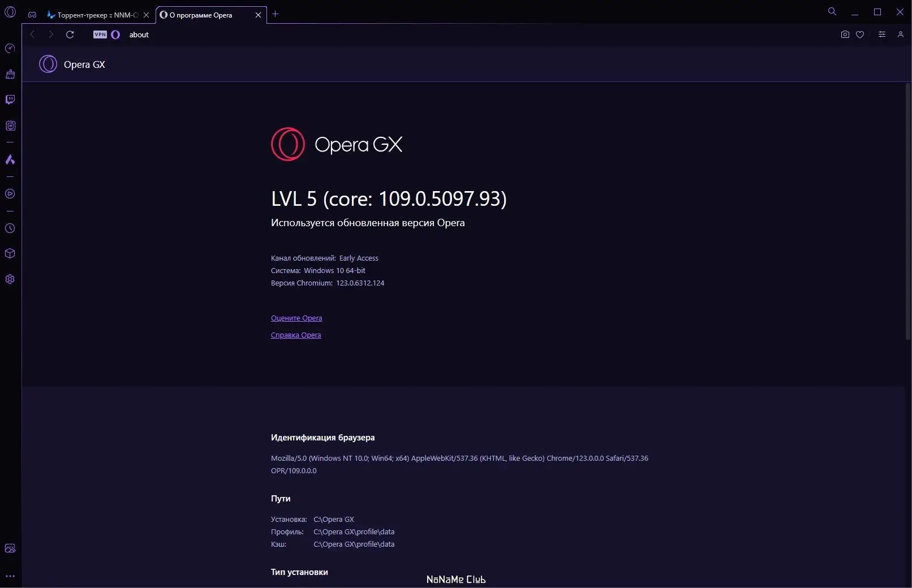Go forward to the next page

click(x=51, y=34)
